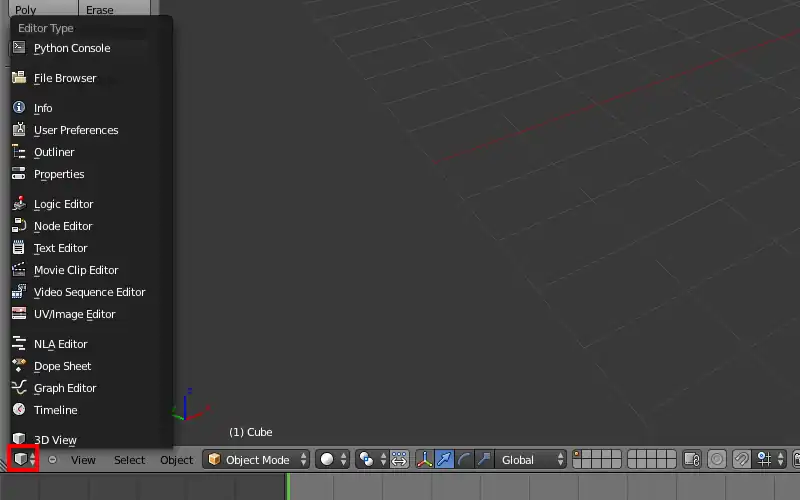Expand the Global transform orientation dropdown

tap(532, 460)
